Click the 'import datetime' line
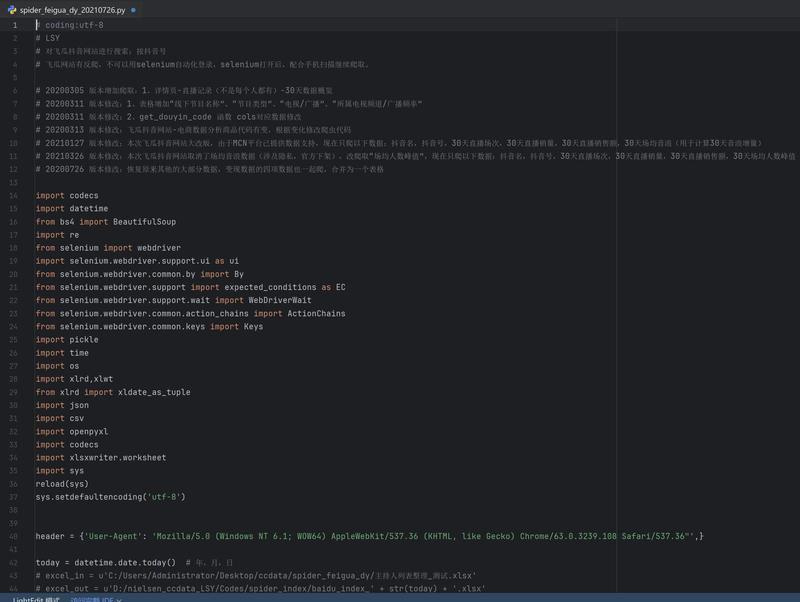 (72, 209)
